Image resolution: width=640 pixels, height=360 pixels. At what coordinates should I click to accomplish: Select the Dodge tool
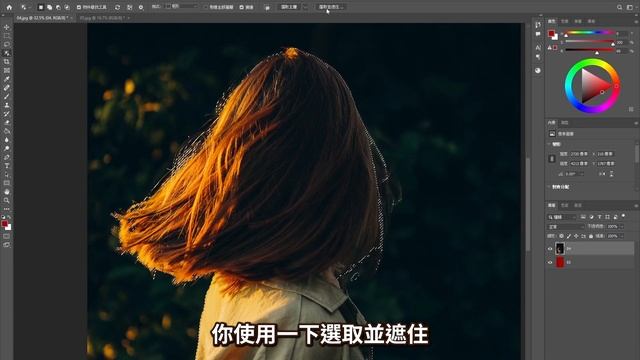pyautogui.click(x=7, y=148)
